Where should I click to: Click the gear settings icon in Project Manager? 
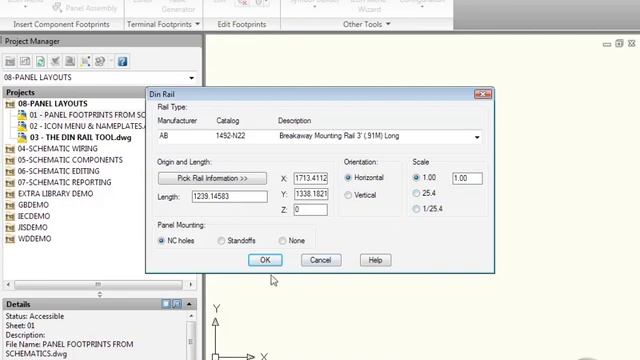point(100,62)
